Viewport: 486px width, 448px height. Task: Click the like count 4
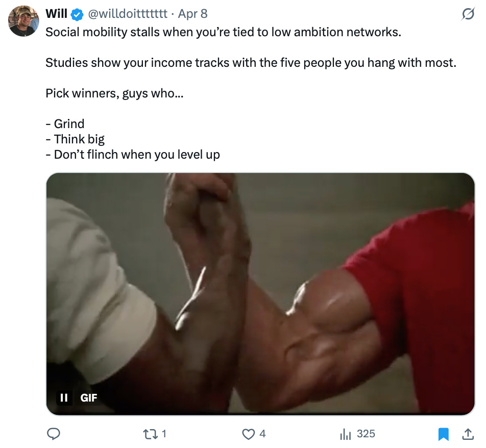point(262,434)
